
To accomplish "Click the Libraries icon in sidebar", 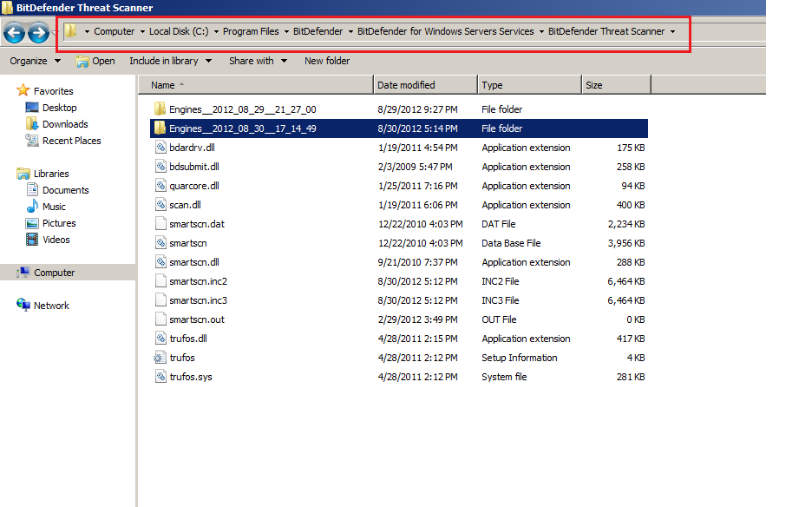I will (23, 173).
